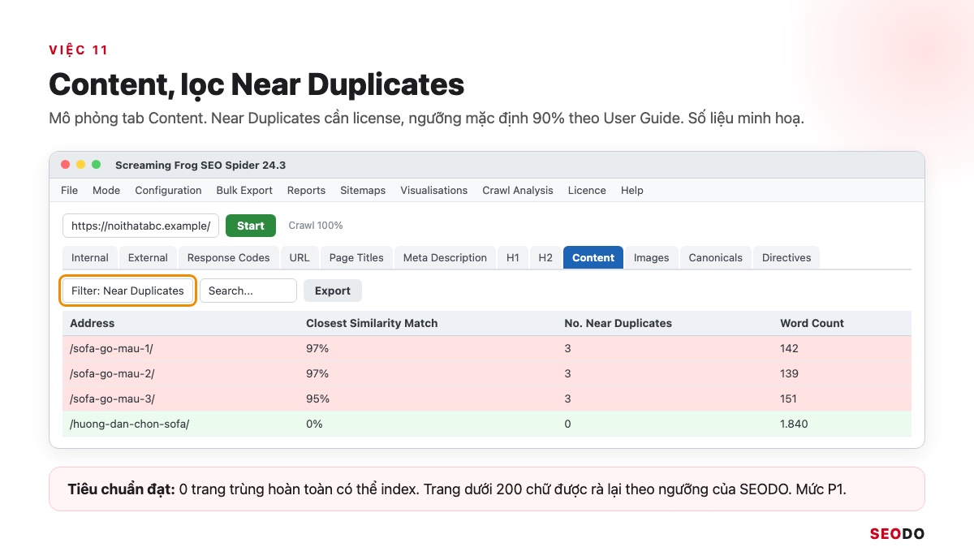Open the Crawl Analysis menu
This screenshot has height=560, width=974.
(x=518, y=190)
